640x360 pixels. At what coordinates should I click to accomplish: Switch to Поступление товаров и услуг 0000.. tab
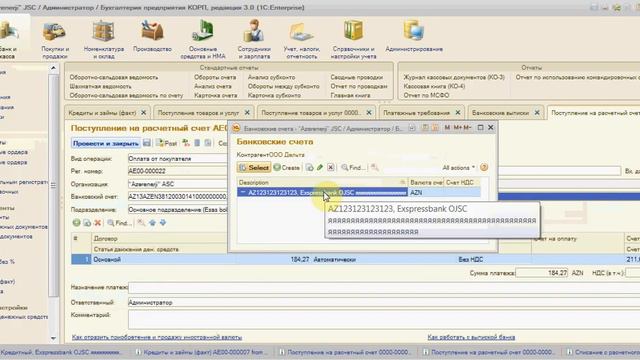pos(311,113)
